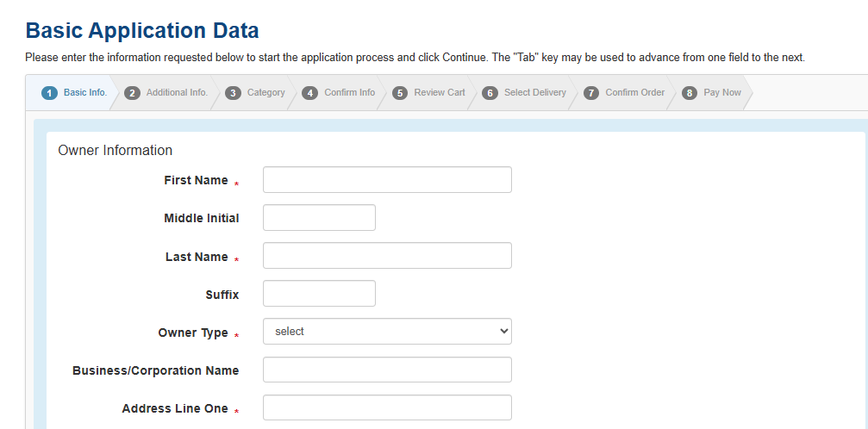The width and height of the screenshot is (868, 429).
Task: Click the step 8 circle icon
Action: 690,93
